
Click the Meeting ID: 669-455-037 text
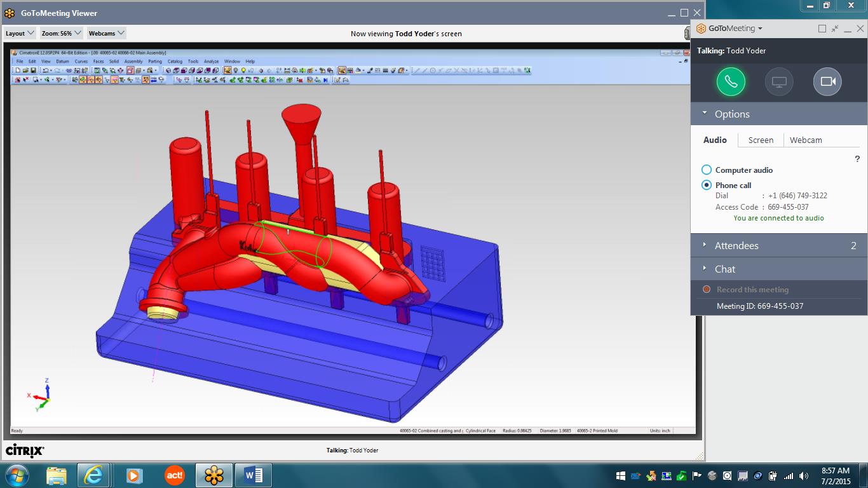click(x=760, y=306)
